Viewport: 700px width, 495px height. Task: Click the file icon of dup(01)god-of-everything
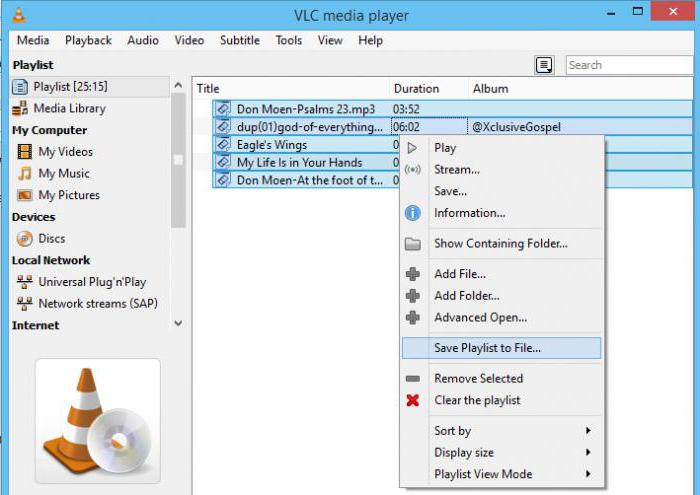point(223,126)
